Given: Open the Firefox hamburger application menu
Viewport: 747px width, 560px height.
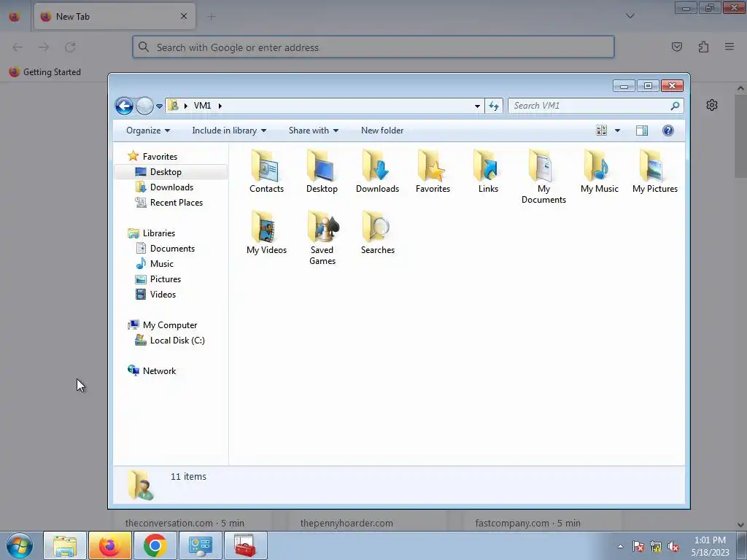Looking at the screenshot, I should tap(729, 47).
